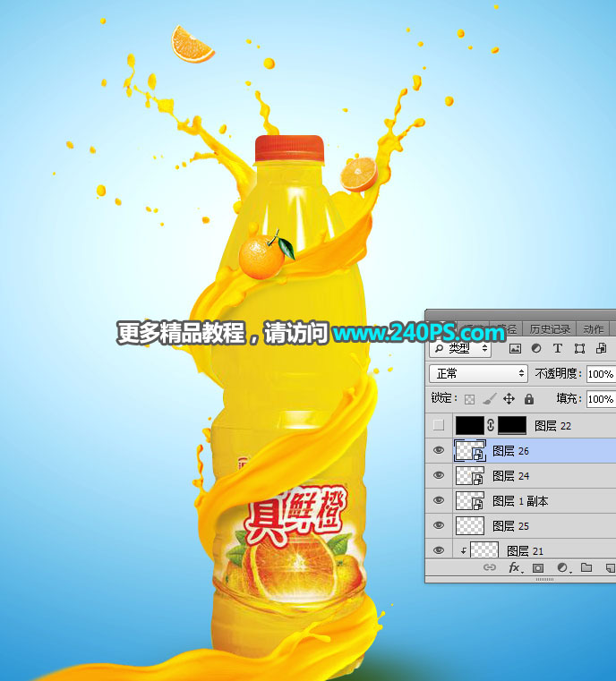616x681 pixels.
Task: Create new adjustment layer icon
Action: click(x=562, y=567)
